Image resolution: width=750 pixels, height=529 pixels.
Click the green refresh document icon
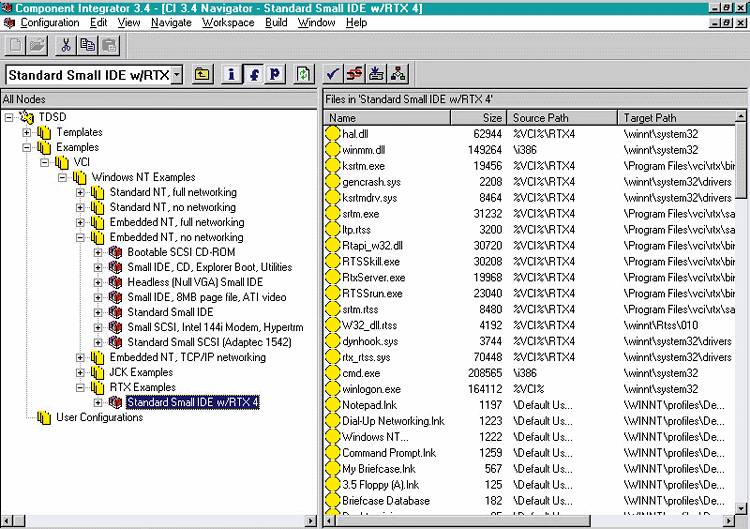303,75
